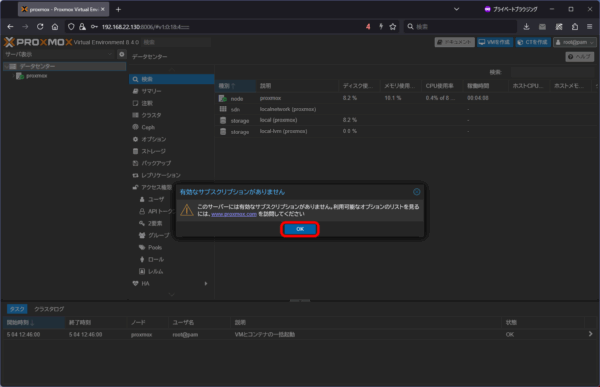Click the round tool icon in the dialog header
This screenshot has width=600, height=387.
pos(417,192)
